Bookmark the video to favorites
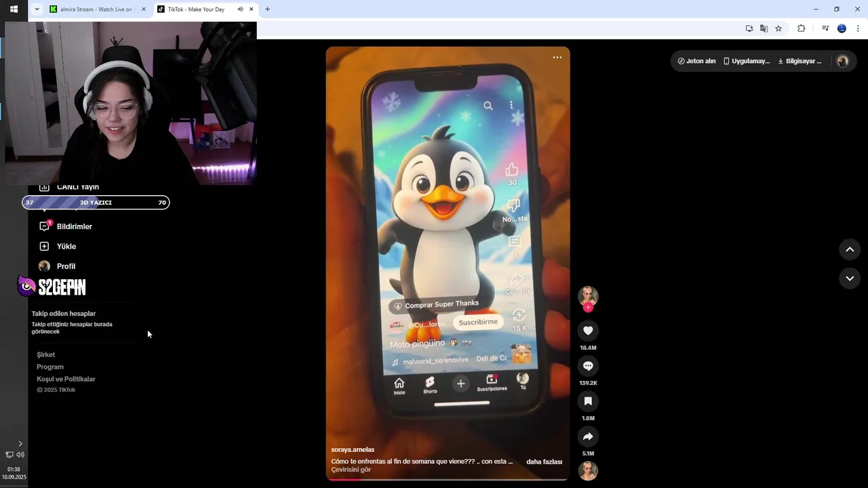 (588, 401)
